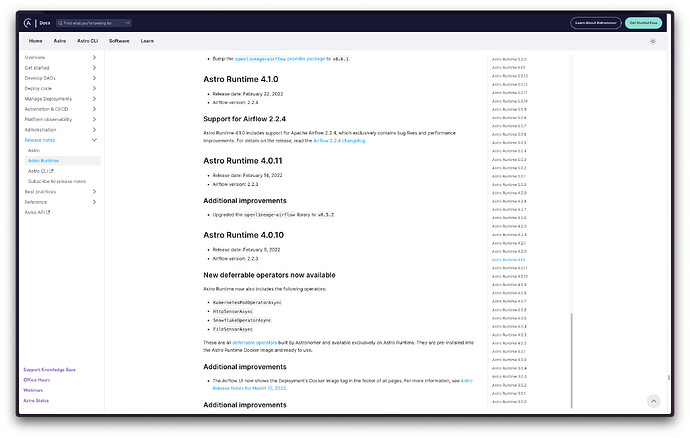
Task: Select the Astro Runtime sidebar item
Action: point(62,161)
